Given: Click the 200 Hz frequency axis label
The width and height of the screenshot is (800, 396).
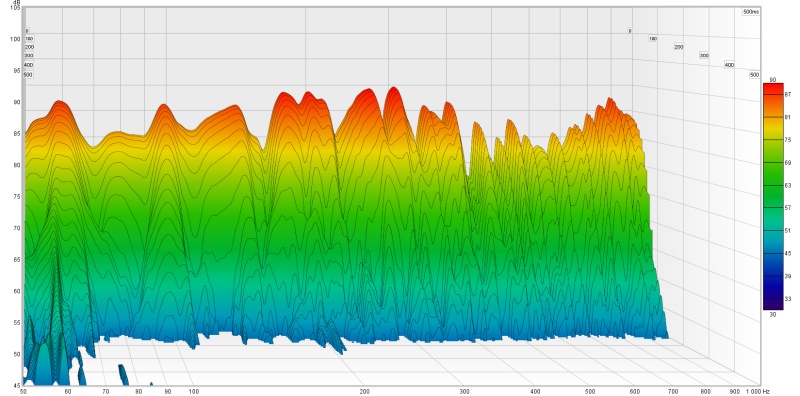Looking at the screenshot, I should pos(364,391).
